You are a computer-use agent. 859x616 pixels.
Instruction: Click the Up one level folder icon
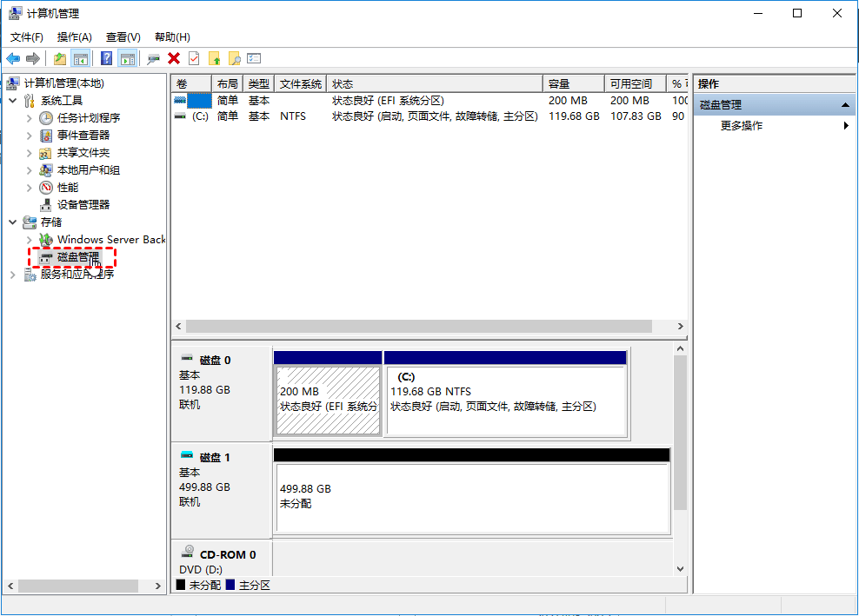[60, 58]
